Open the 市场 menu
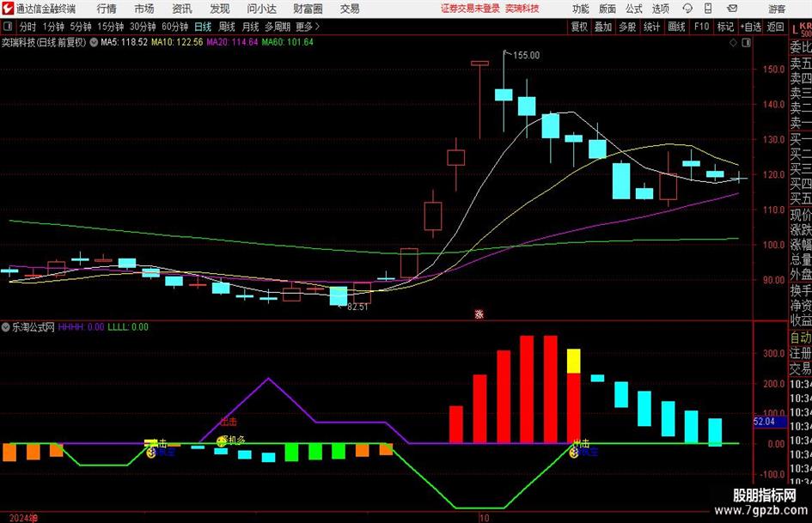The width and height of the screenshot is (812, 523). click(144, 9)
